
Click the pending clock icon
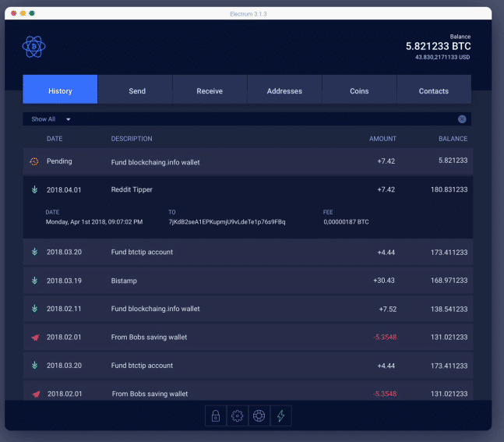[x=34, y=161]
